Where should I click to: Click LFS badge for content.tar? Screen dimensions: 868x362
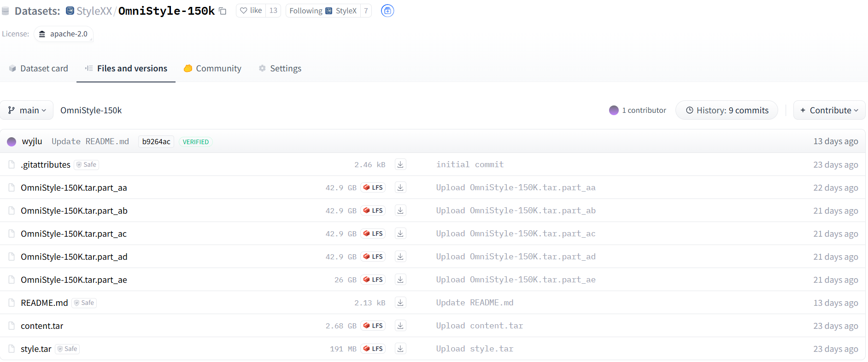[x=373, y=326]
